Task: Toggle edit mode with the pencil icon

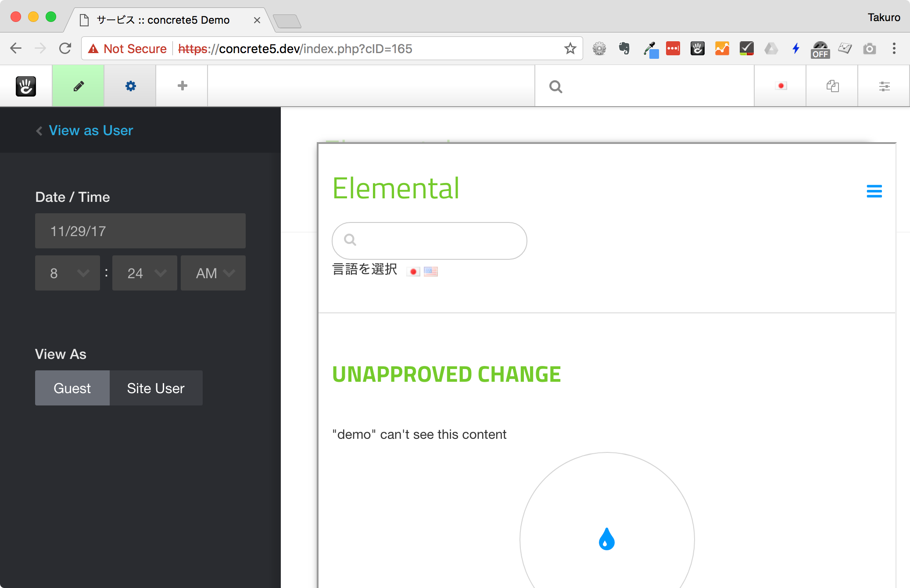Action: [78, 86]
